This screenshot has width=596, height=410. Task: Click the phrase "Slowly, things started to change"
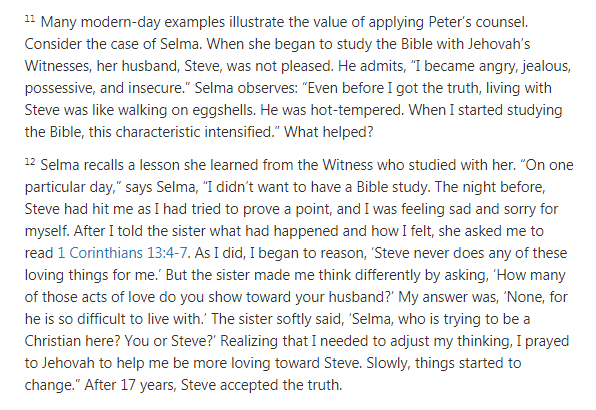tap(444, 363)
